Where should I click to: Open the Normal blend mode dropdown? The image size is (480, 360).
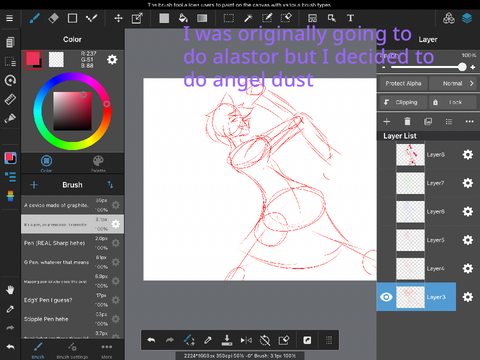(453, 83)
